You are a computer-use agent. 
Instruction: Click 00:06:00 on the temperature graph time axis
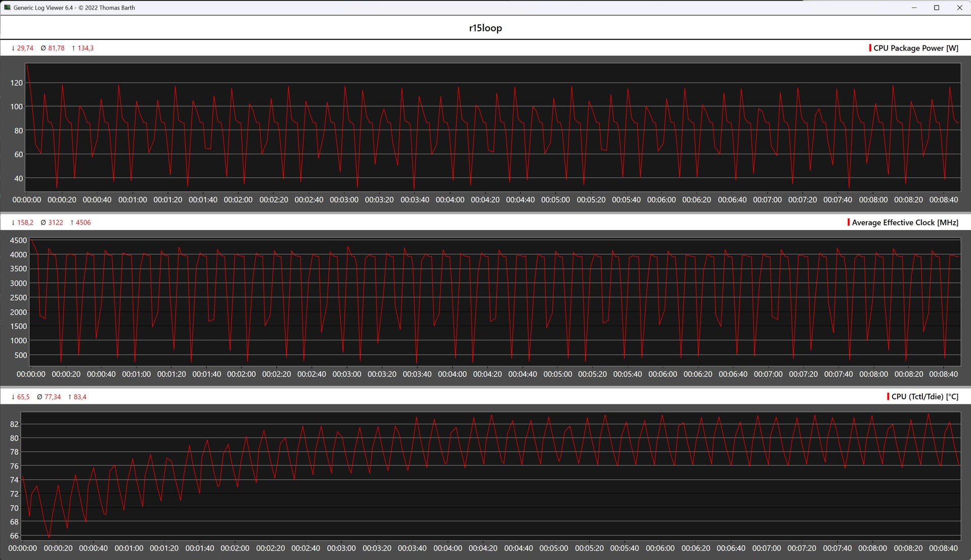(x=660, y=548)
